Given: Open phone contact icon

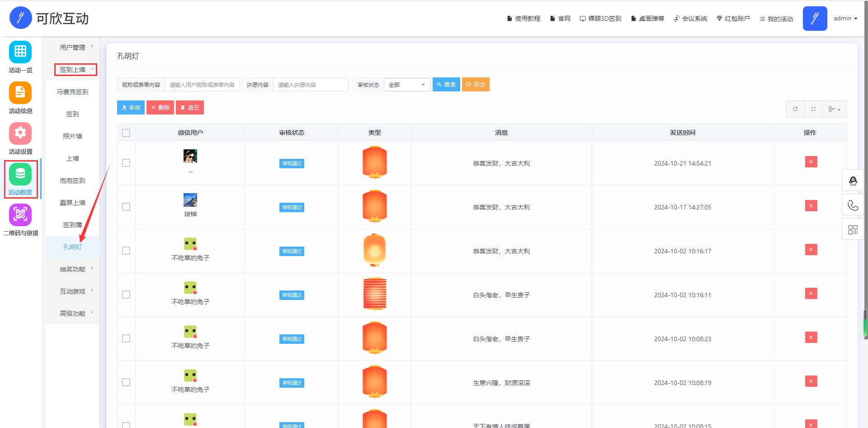Looking at the screenshot, I should tap(853, 205).
